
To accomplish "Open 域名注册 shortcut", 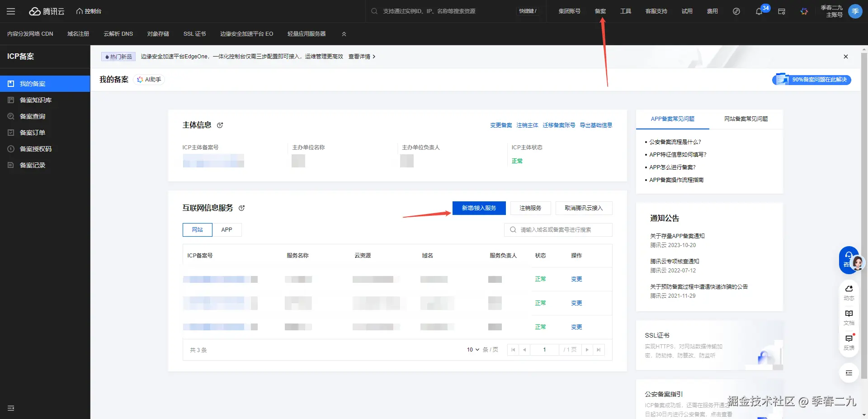I will coord(78,34).
